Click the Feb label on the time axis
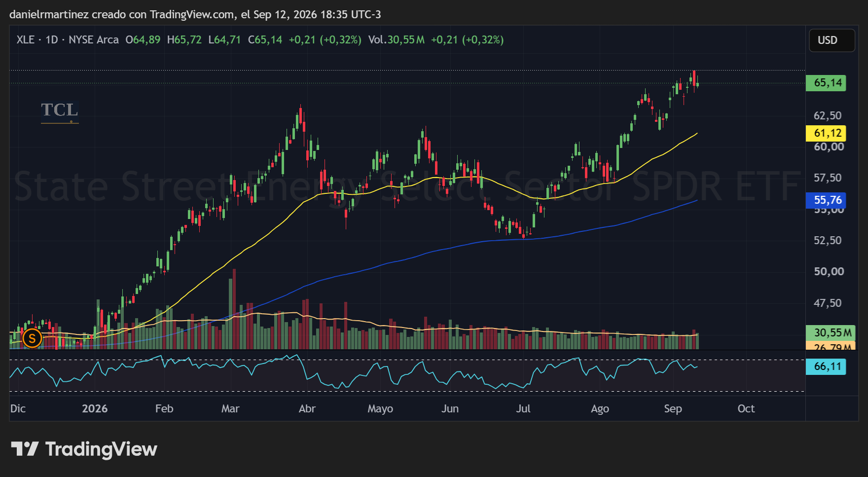Image resolution: width=868 pixels, height=477 pixels. [164, 409]
